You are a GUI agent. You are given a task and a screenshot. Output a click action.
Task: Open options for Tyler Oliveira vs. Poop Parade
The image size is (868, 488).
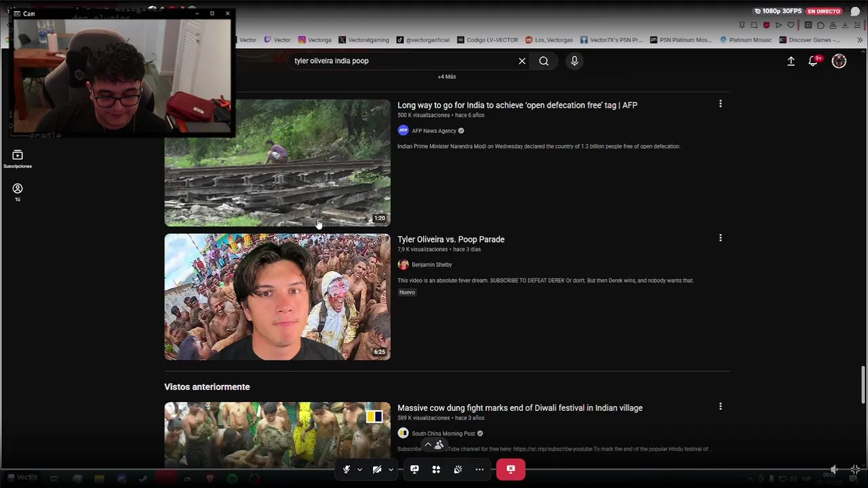pyautogui.click(x=720, y=238)
